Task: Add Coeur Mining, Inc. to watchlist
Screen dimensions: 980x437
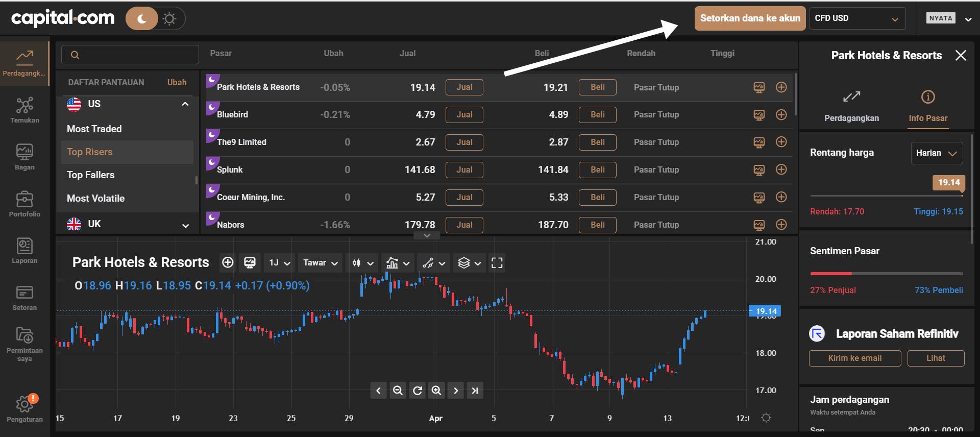Action: [781, 197]
